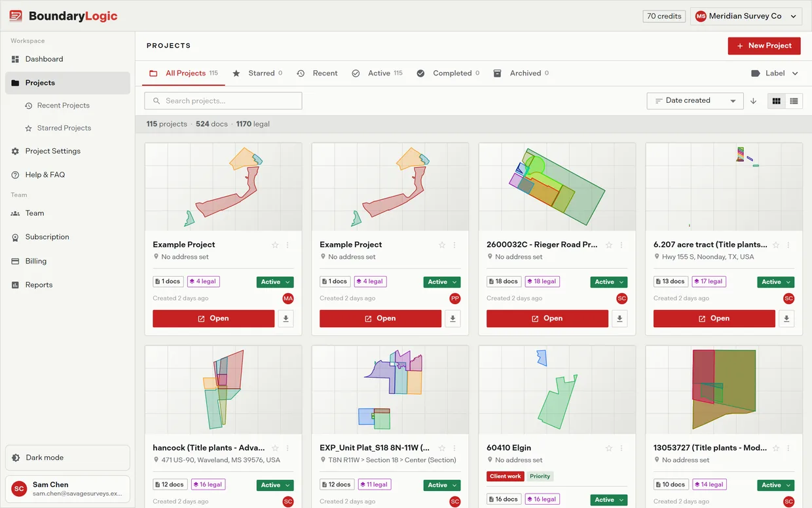This screenshot has width=812, height=508.
Task: Select the Completed tab
Action: coord(448,73)
